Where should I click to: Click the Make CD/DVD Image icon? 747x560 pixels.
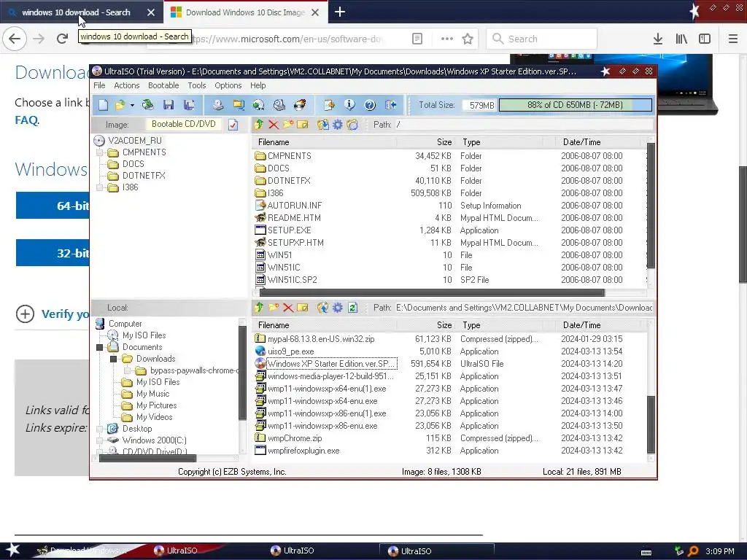[217, 105]
